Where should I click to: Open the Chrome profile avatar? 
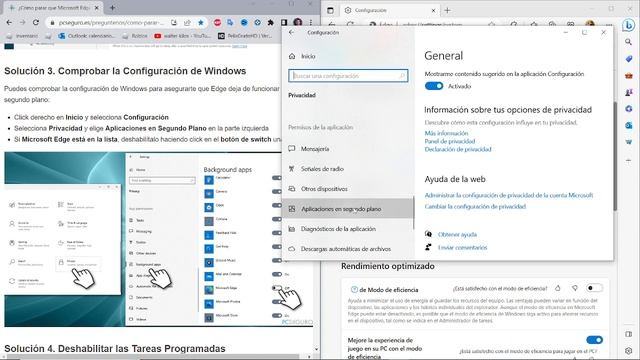(x=298, y=22)
